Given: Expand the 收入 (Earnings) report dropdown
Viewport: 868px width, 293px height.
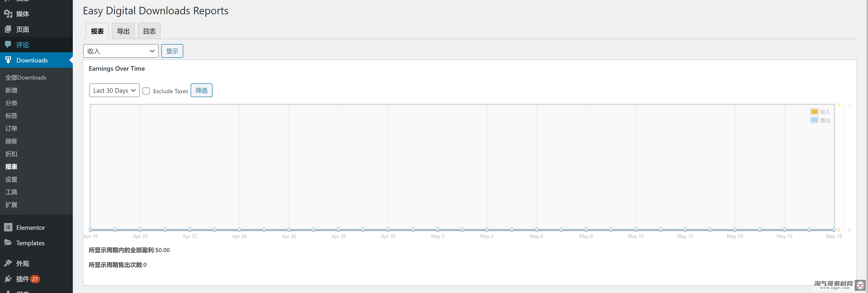Looking at the screenshot, I should pyautogui.click(x=121, y=51).
